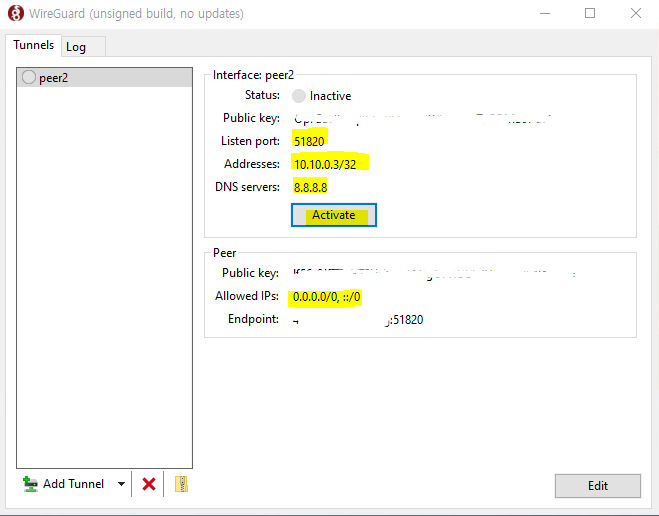Close the WireGuard window
The width and height of the screenshot is (659, 516).
(x=636, y=13)
